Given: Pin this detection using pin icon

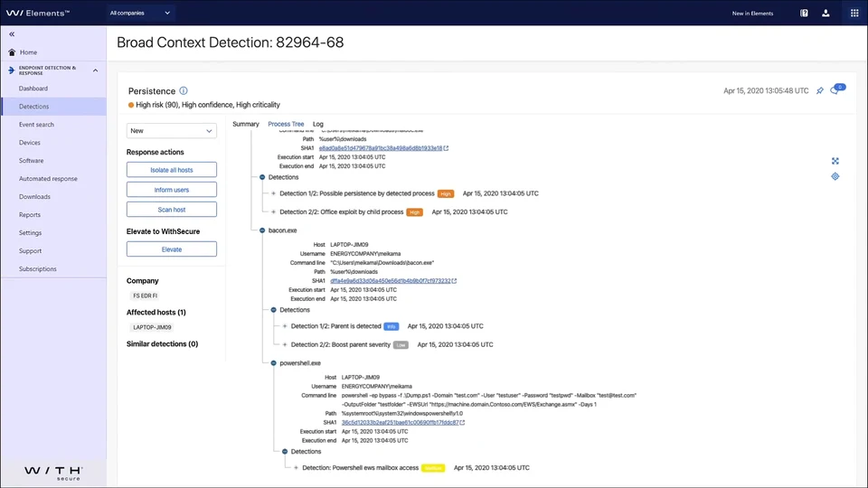Looking at the screenshot, I should coord(820,90).
